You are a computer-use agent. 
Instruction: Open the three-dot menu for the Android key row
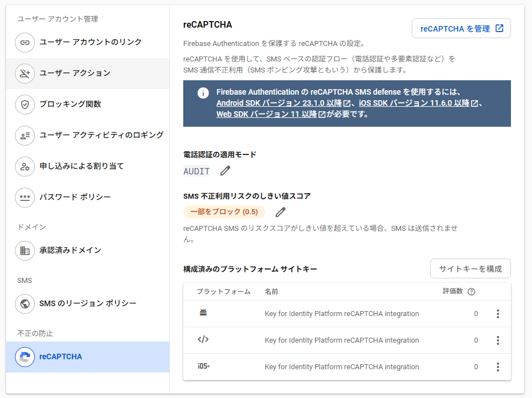click(x=498, y=314)
